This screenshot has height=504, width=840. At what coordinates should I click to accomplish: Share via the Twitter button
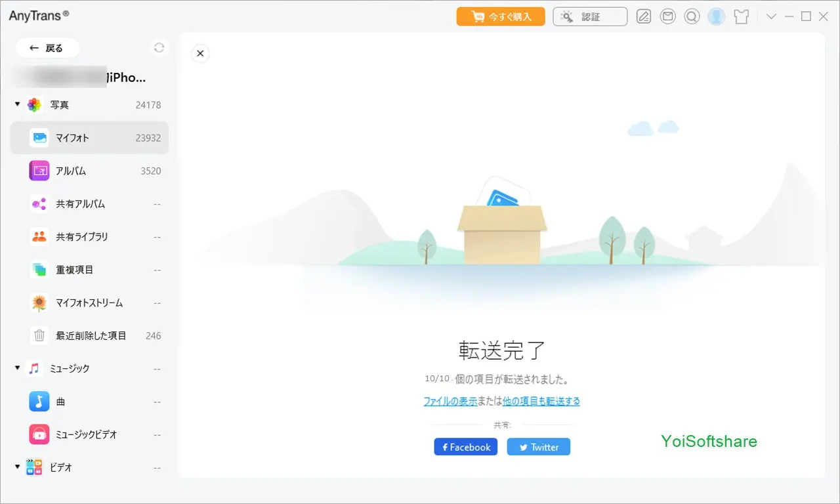point(539,447)
